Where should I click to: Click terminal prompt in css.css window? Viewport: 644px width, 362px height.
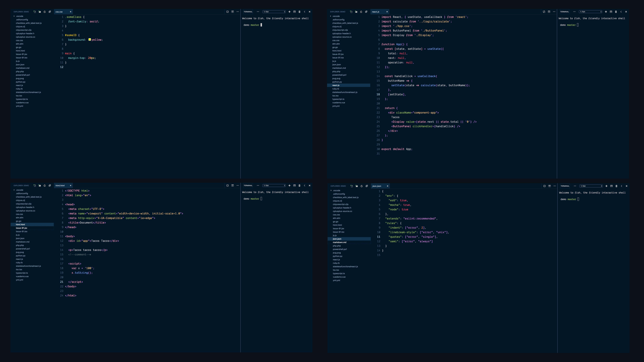[253, 25]
